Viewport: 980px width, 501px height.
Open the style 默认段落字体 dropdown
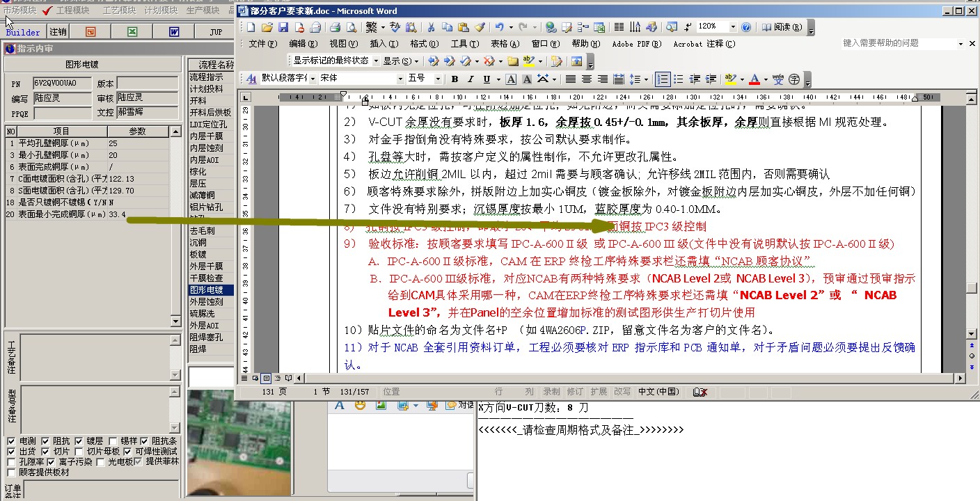pyautogui.click(x=312, y=79)
